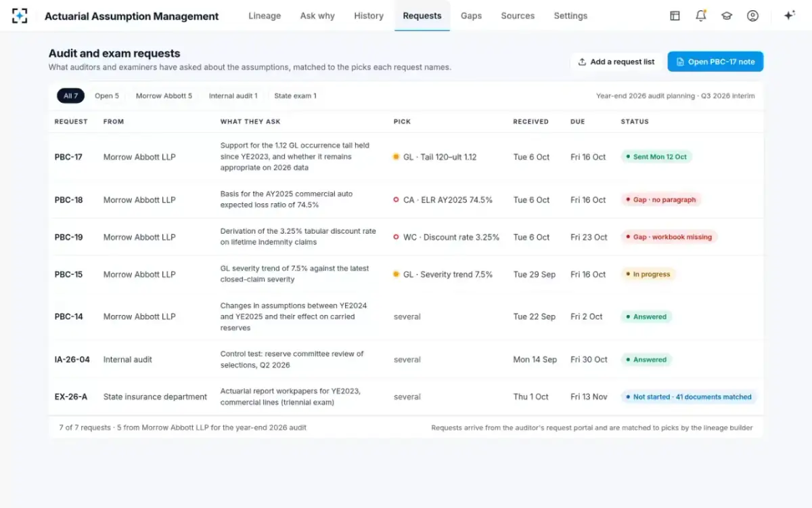Open the notifications bell
Viewport: 812px width, 508px height.
(701, 16)
